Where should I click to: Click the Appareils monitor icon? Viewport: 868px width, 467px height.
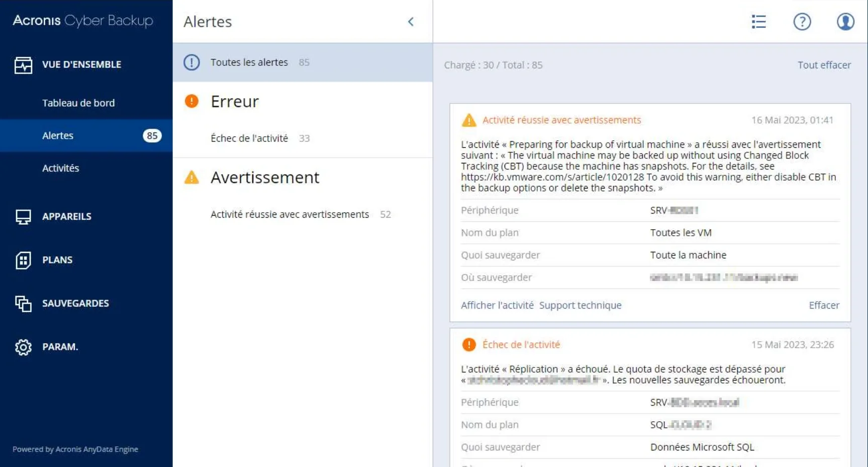coord(23,217)
